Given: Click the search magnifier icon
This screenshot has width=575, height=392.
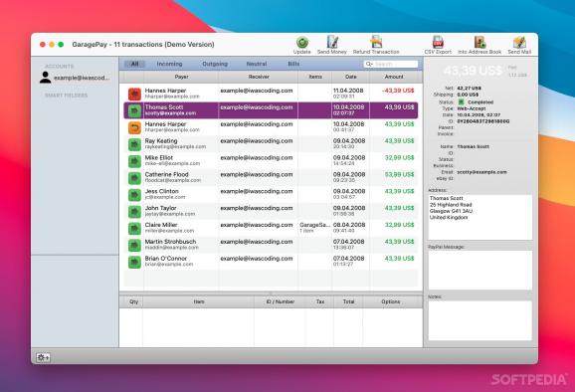Looking at the screenshot, I should tap(368, 64).
